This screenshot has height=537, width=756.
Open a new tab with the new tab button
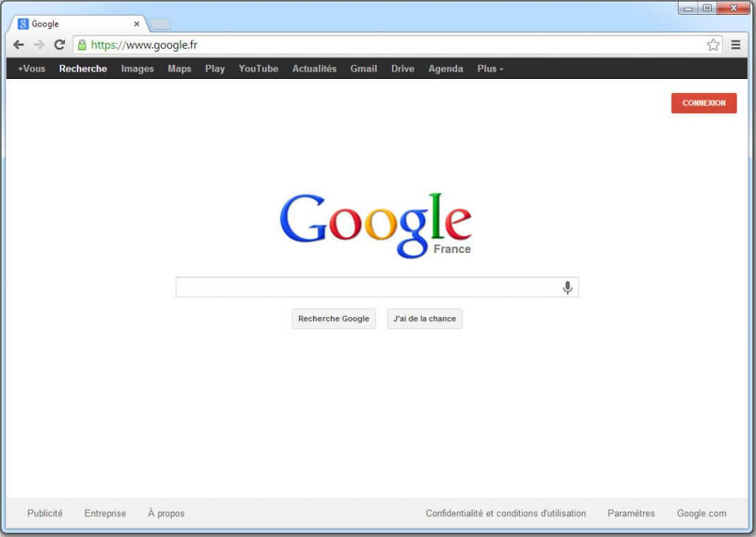coord(160,24)
